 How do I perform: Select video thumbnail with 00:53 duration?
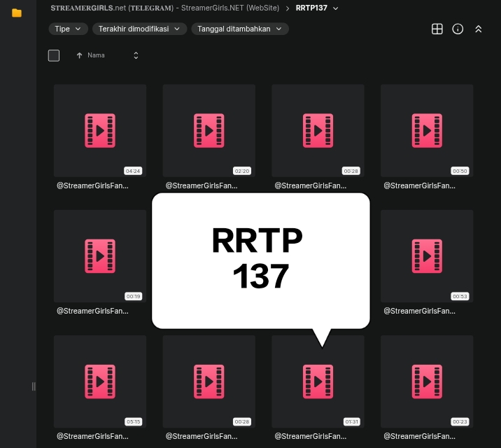(x=427, y=256)
